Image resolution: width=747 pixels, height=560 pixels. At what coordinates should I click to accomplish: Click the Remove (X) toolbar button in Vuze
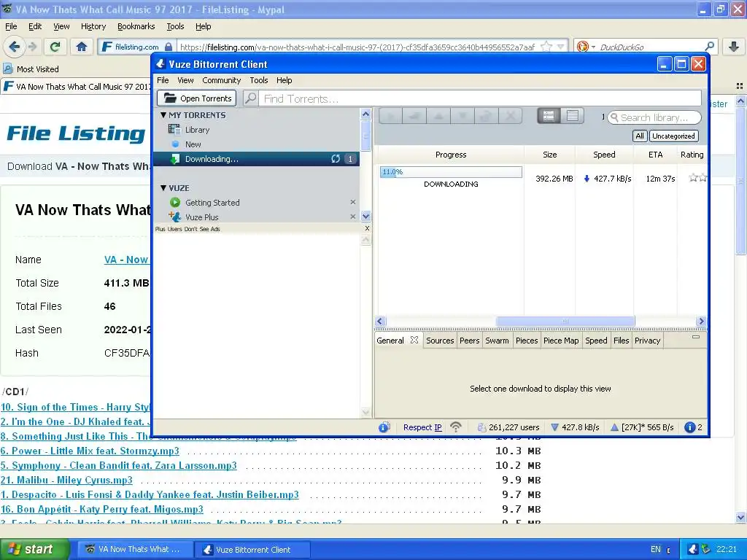(x=510, y=116)
